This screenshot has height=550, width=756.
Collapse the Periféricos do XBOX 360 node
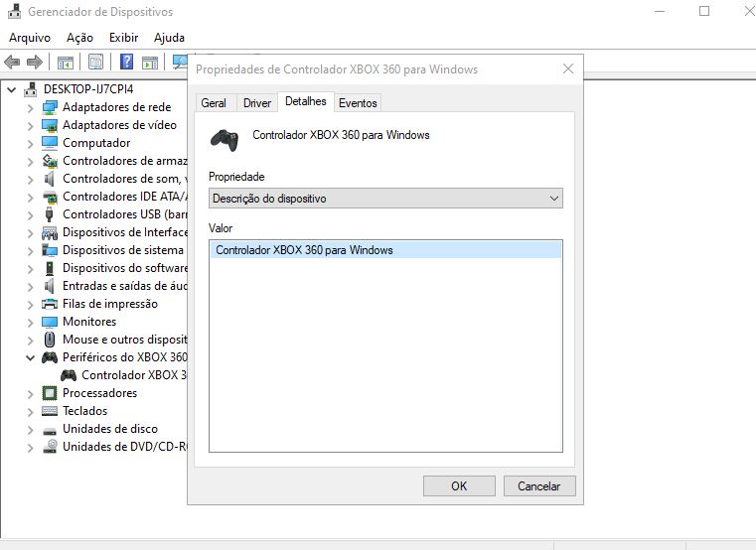[31, 357]
